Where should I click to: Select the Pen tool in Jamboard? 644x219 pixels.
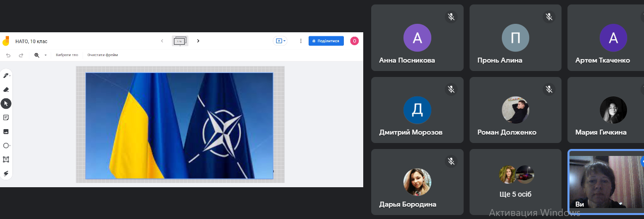(x=6, y=75)
